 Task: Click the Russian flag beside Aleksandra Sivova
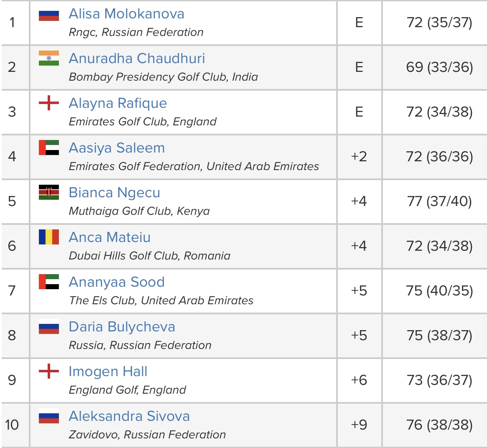click(49, 416)
